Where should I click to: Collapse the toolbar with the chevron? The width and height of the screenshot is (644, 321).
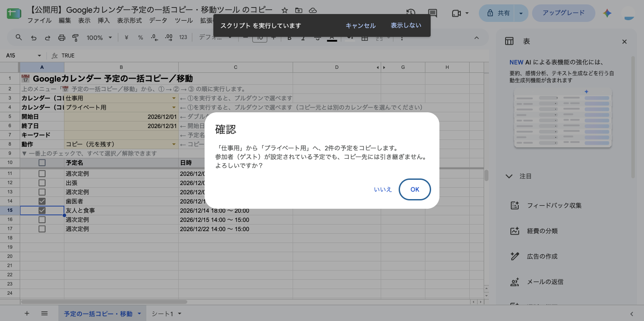pos(477,38)
